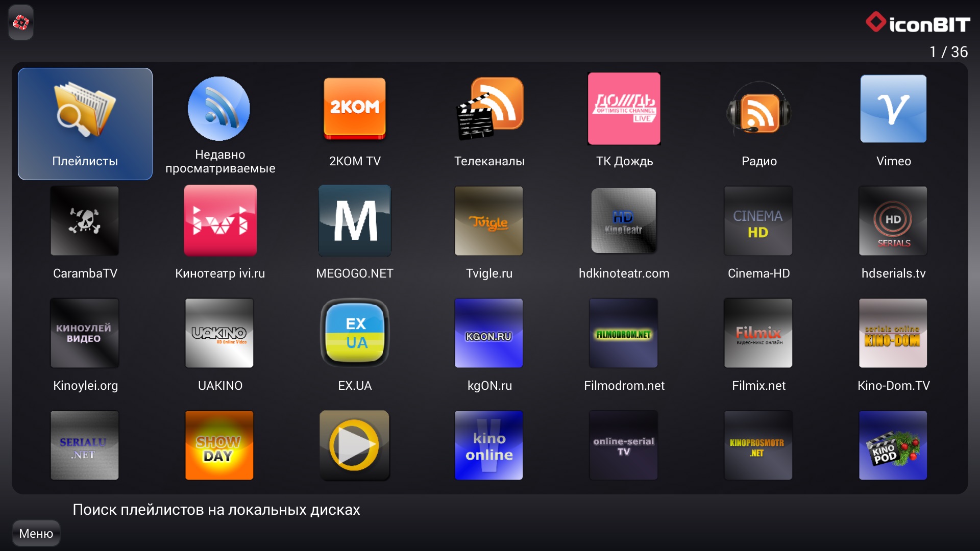
Task: Open the Filmix.net icon
Action: 758,333
